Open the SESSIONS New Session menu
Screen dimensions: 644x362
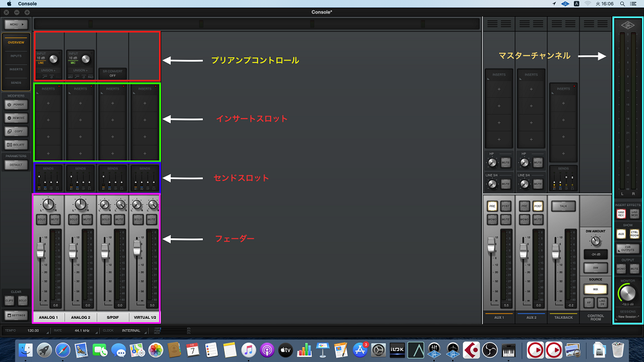pyautogui.click(x=627, y=317)
